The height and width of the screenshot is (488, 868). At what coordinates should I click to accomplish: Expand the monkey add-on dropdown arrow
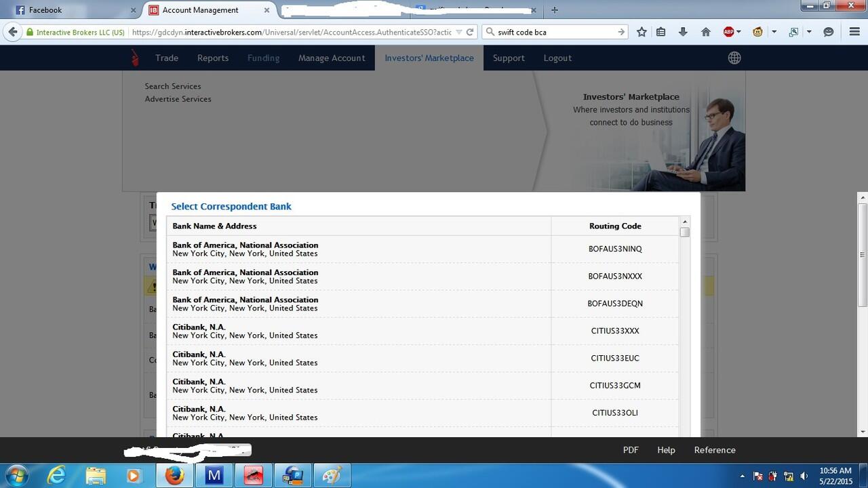click(774, 32)
